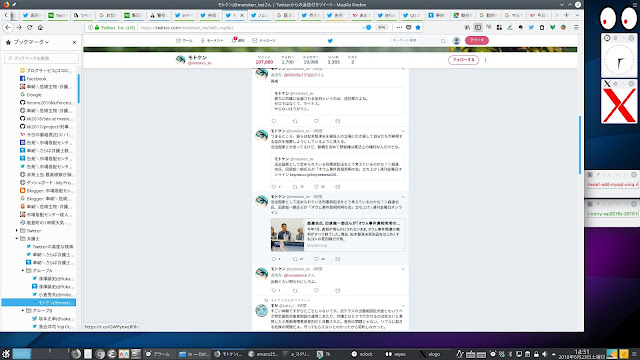Open Twitter モーメント navigation item
The height and width of the screenshot is (360, 640).
[x=212, y=40]
